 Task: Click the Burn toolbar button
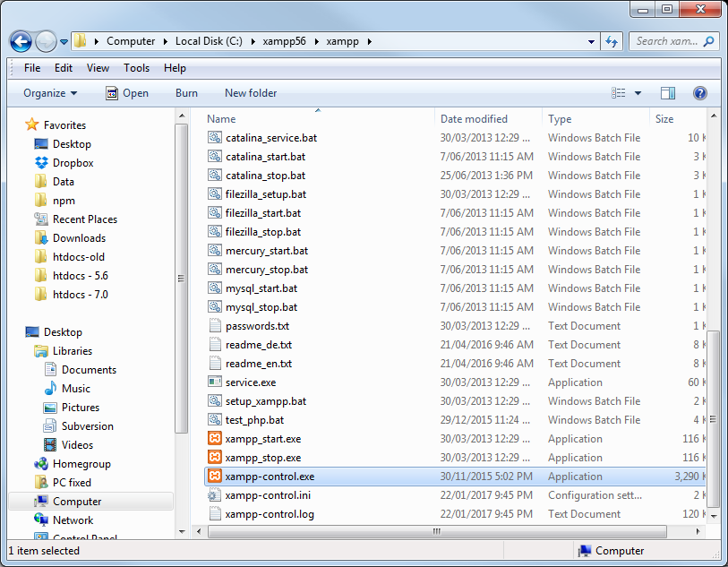(x=186, y=93)
